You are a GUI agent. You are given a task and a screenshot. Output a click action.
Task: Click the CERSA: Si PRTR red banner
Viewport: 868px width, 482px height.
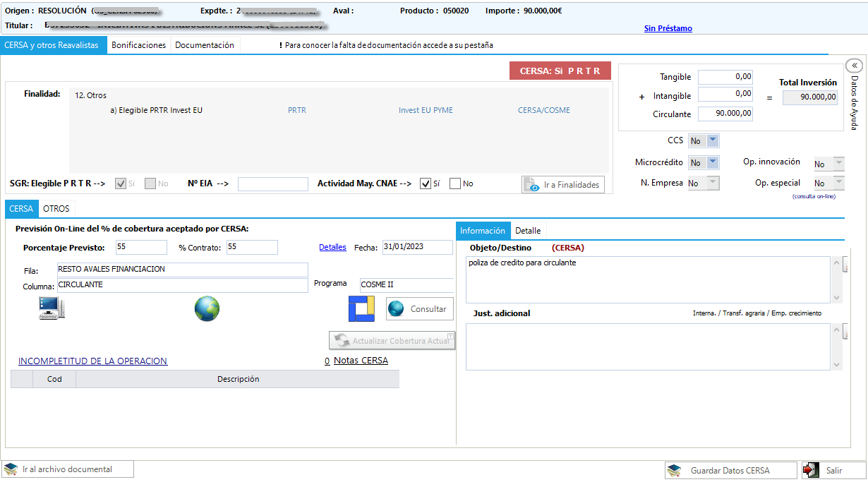point(560,71)
